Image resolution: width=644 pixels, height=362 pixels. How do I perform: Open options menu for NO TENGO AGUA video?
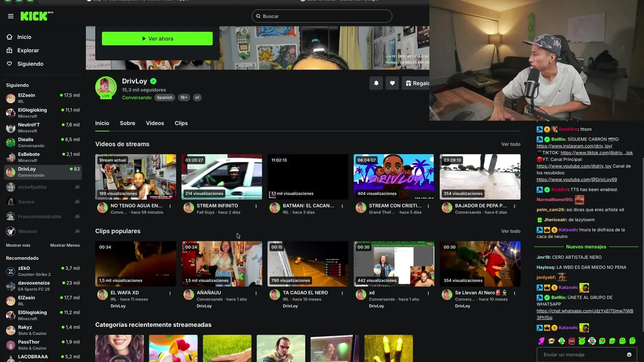[170, 206]
